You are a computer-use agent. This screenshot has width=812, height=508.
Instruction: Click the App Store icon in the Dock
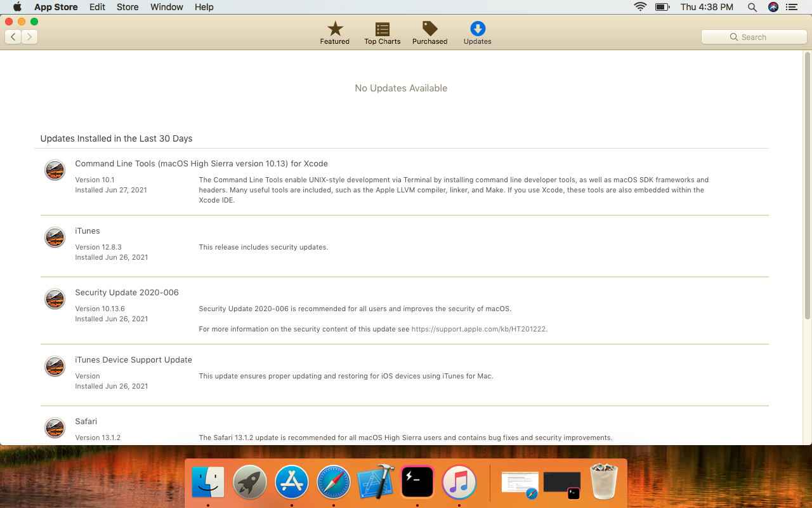pos(292,482)
